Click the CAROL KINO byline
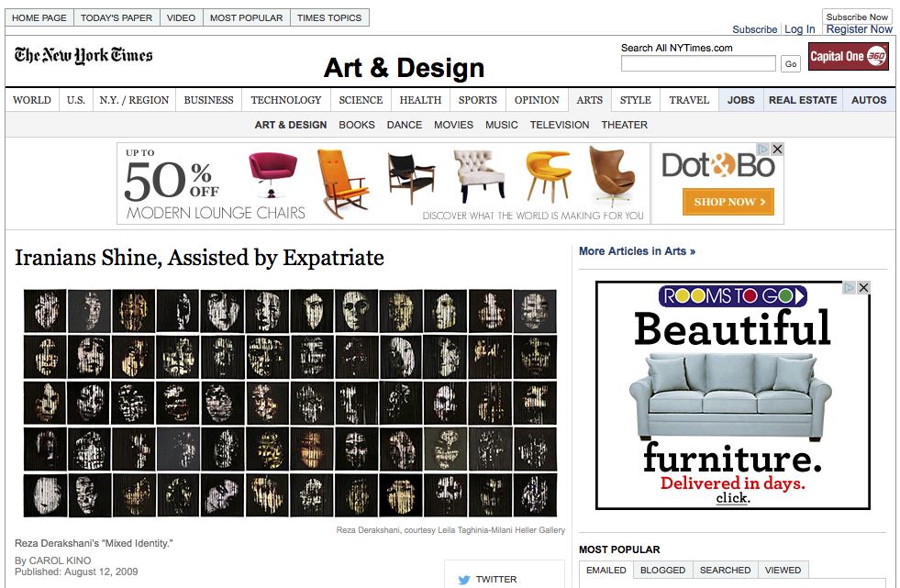 point(60,560)
